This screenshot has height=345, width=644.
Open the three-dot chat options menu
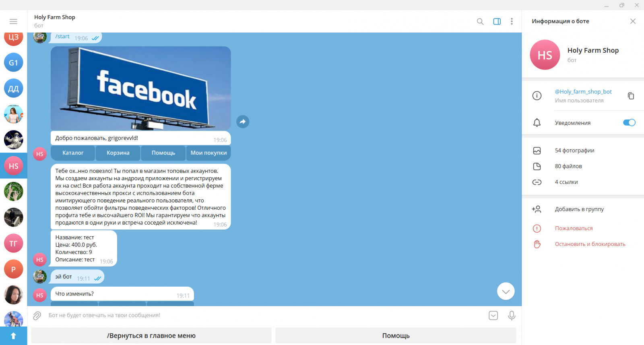pyautogui.click(x=512, y=21)
